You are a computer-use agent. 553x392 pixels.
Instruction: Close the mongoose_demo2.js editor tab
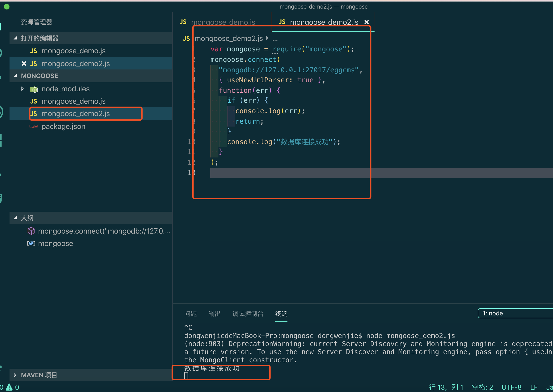366,22
